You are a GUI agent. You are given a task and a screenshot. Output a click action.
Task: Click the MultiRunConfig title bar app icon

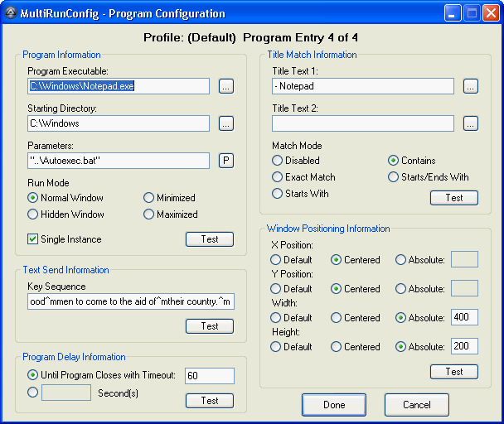[x=11, y=13]
